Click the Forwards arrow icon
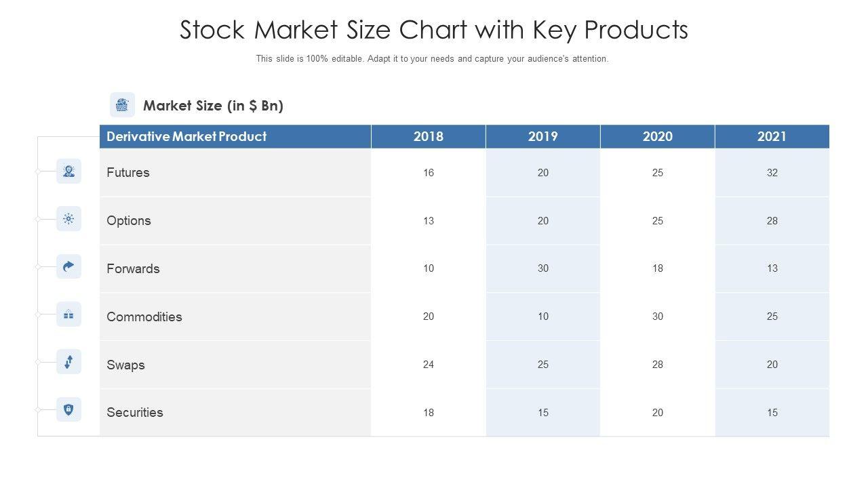 [68, 267]
